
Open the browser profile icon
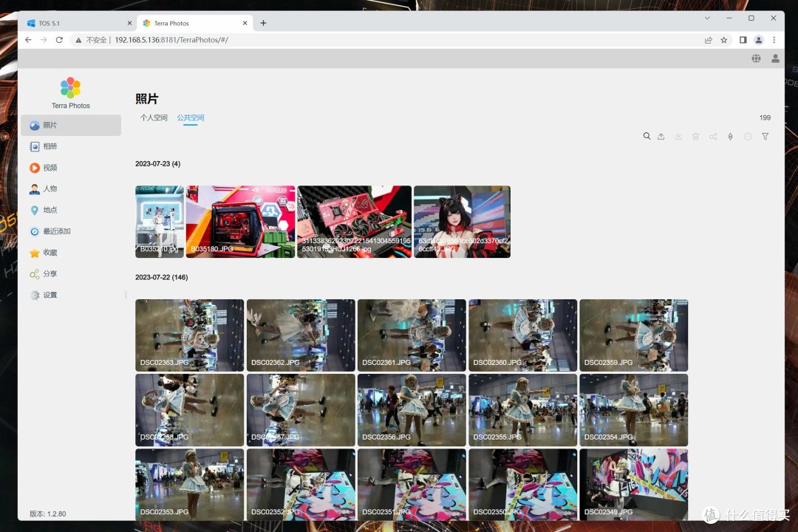758,40
